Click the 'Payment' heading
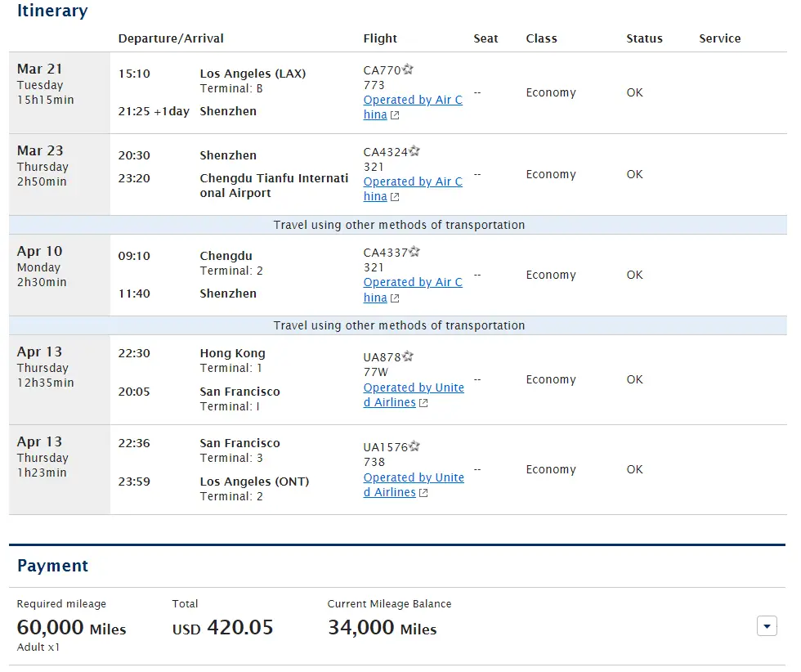Image resolution: width=801 pixels, height=672 pixels. click(52, 566)
